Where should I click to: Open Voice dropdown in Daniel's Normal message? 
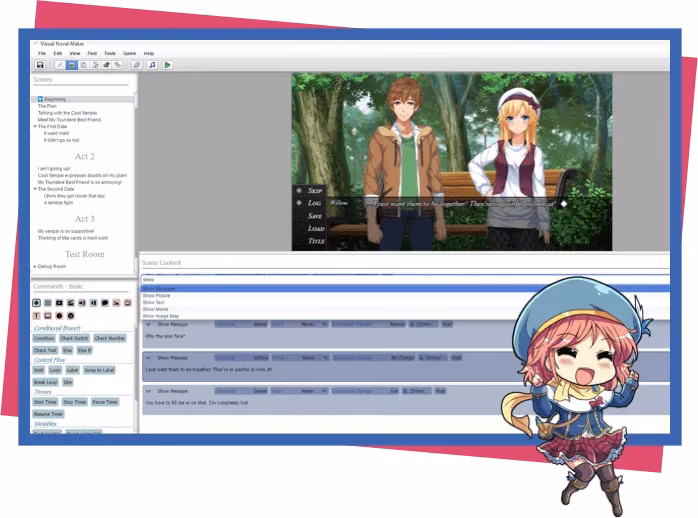tap(300, 324)
